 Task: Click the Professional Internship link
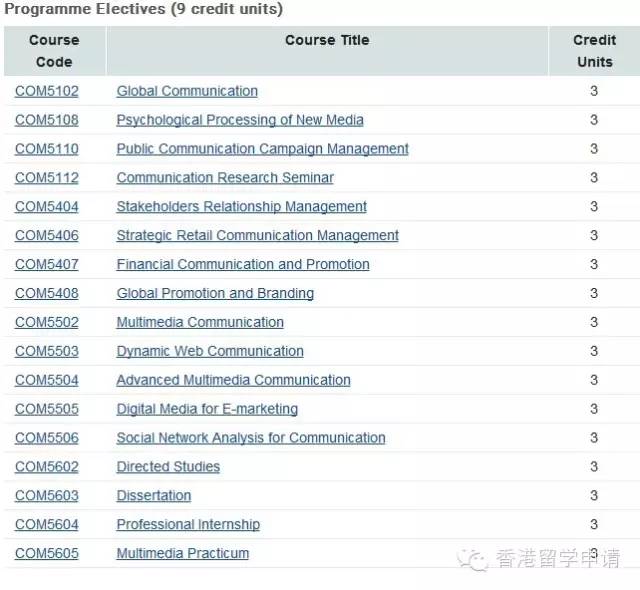tap(188, 525)
